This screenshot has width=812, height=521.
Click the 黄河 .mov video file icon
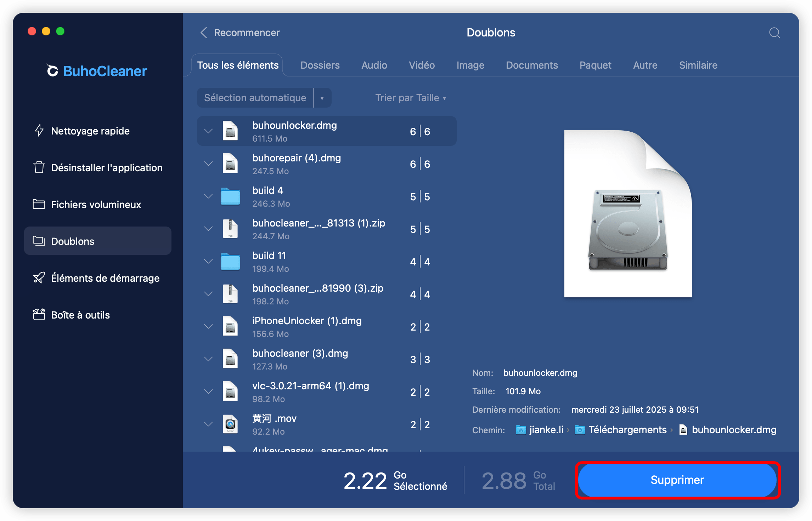(x=230, y=424)
